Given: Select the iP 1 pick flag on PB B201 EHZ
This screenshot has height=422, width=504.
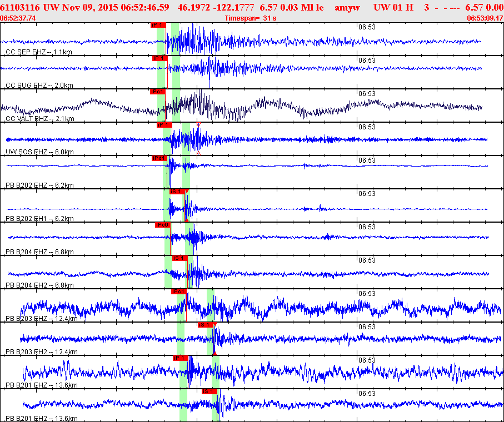Looking at the screenshot, I should click(179, 358).
